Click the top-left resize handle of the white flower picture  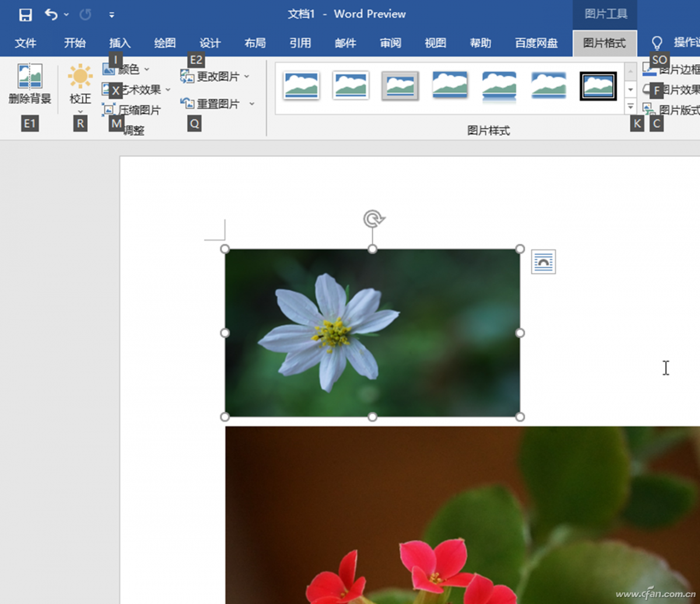225,249
